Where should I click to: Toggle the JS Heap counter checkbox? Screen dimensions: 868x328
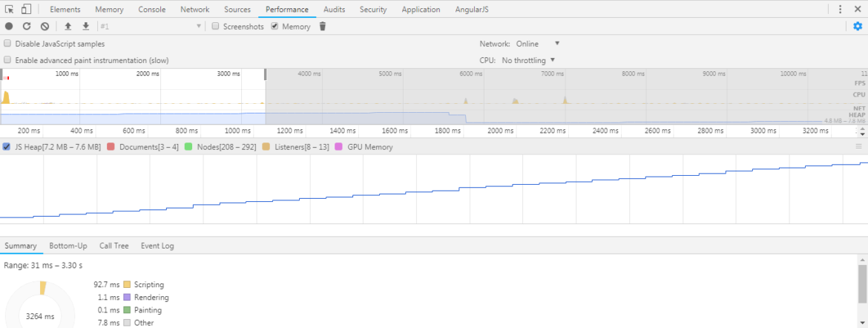coord(7,147)
